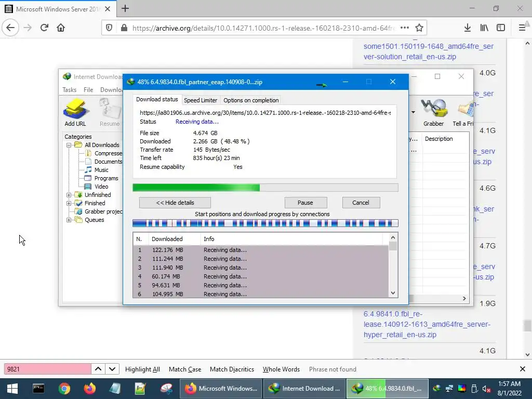Select the Music category
This screenshot has width=532, height=399.
(101, 170)
